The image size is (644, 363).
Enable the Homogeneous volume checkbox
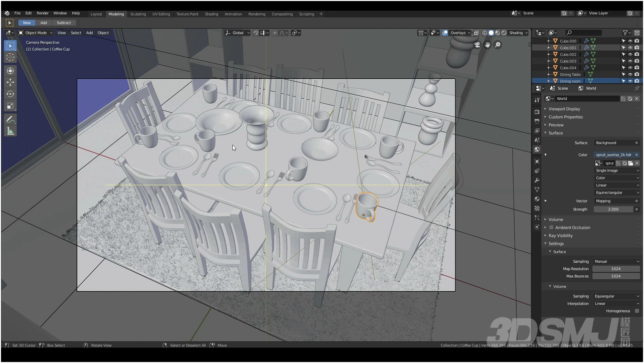pyautogui.click(x=637, y=311)
